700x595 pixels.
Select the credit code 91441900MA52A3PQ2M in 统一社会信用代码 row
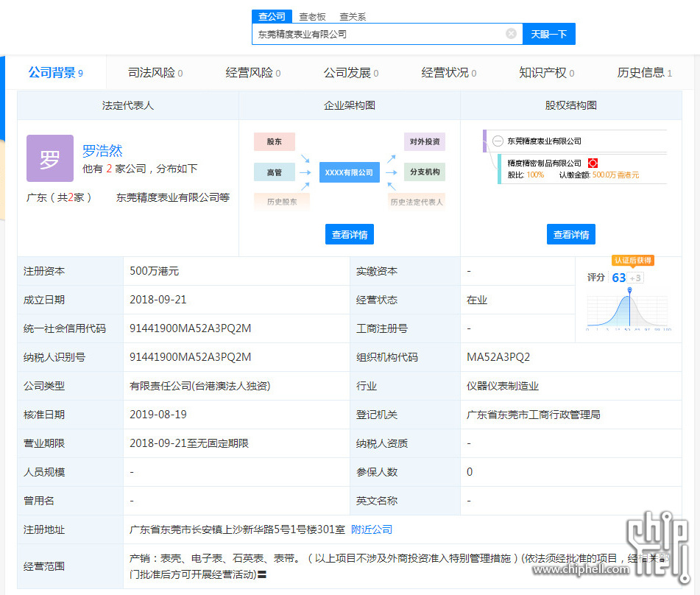190,328
